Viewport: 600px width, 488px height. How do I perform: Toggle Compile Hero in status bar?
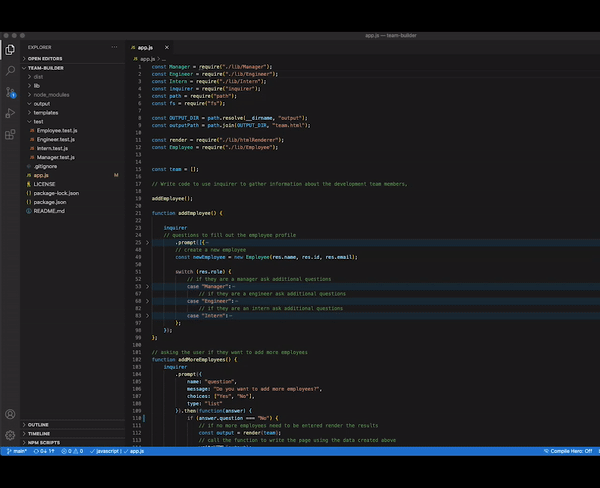pos(568,451)
